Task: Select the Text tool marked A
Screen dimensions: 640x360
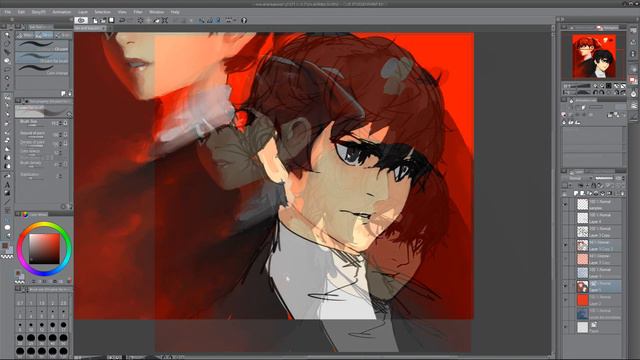Action: [x=7, y=185]
